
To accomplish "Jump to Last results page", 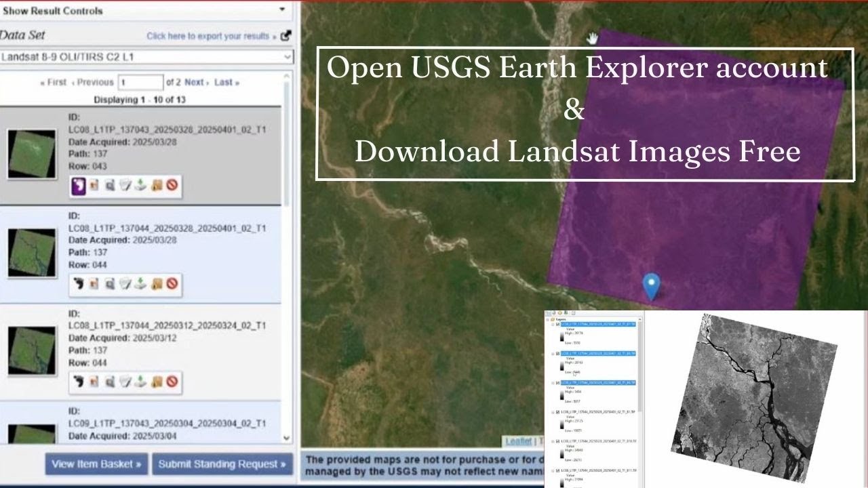I will coord(226,82).
